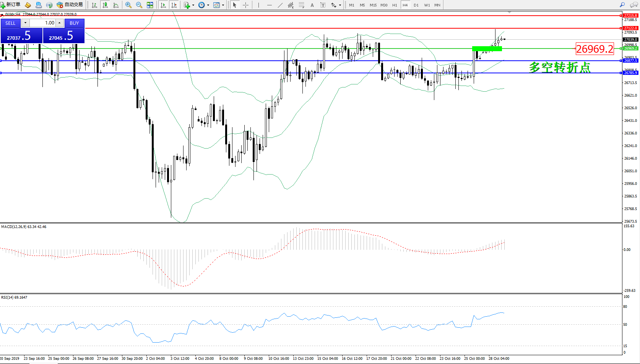Switch to the M15 timeframe

click(x=373, y=5)
